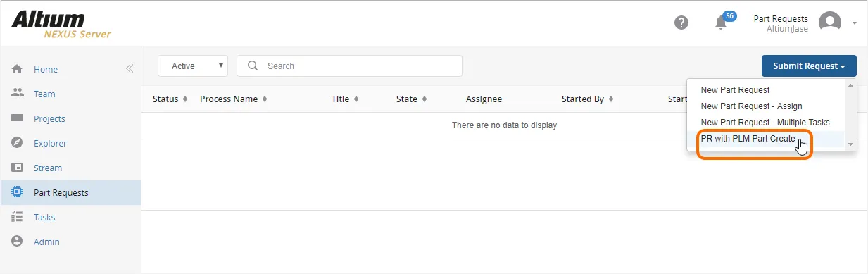The height and width of the screenshot is (274, 868).
Task: Choose New Part Request - Multiple Tasks
Action: (765, 123)
